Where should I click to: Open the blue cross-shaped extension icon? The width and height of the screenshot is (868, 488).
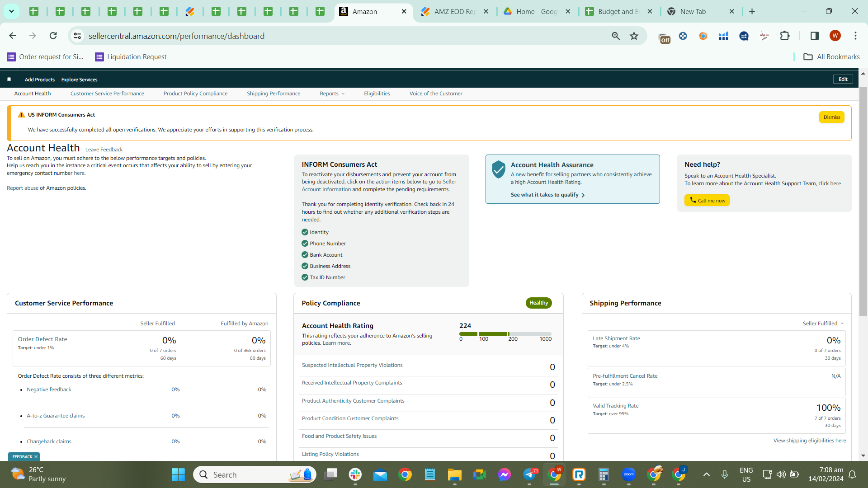pos(683,36)
